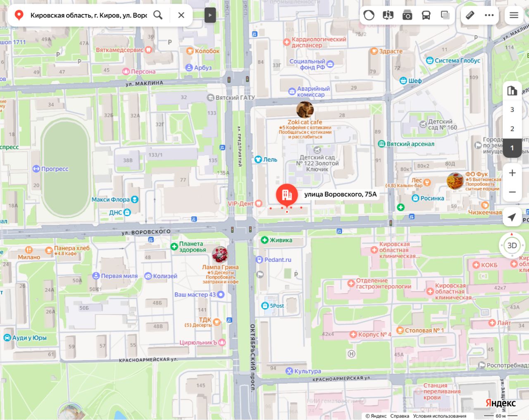Zoom out with minus button
This screenshot has height=420, width=529.
click(x=512, y=192)
